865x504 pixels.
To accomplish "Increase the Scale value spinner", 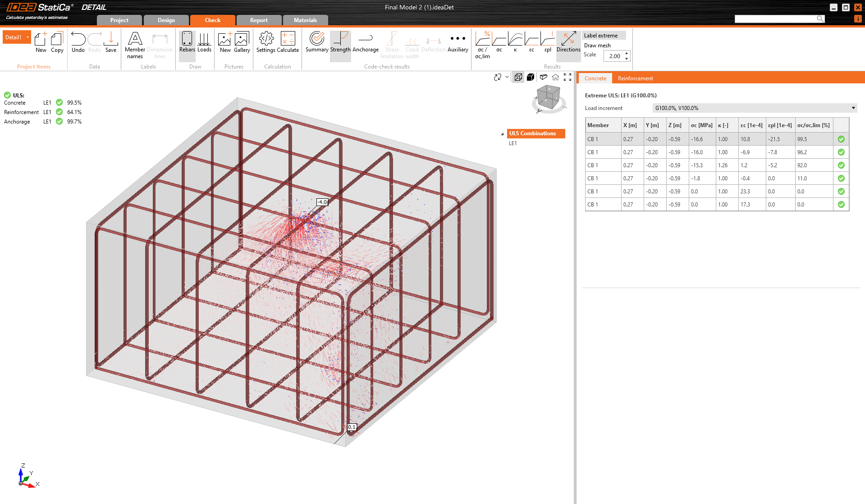I will [x=626, y=54].
